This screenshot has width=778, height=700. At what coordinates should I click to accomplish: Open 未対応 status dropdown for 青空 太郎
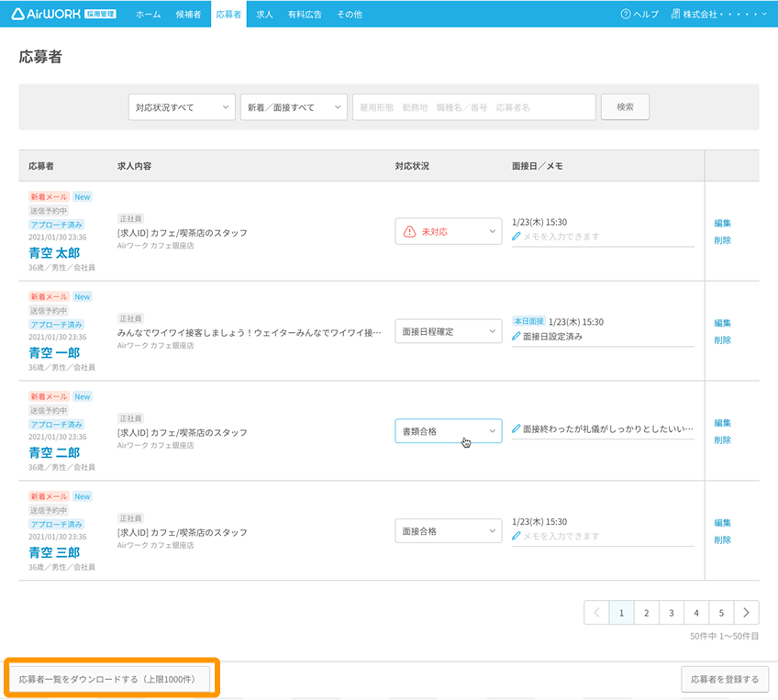tap(449, 232)
